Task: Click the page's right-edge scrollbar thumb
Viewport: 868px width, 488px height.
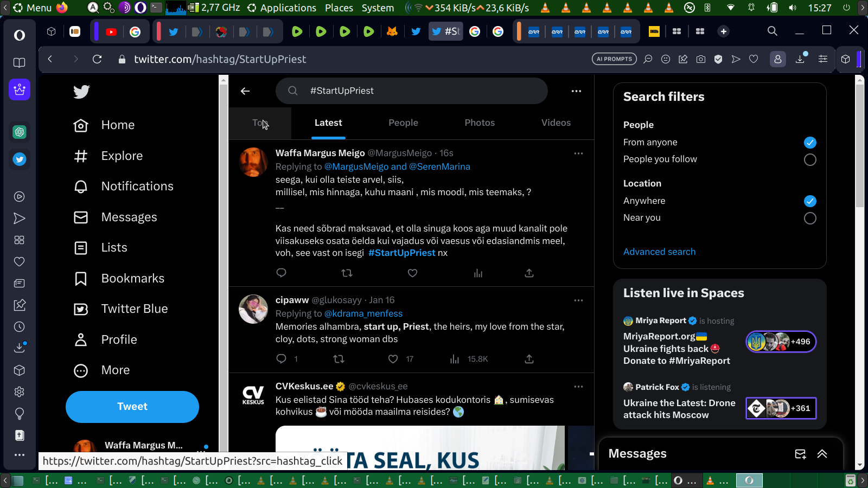Action: click(x=859, y=145)
